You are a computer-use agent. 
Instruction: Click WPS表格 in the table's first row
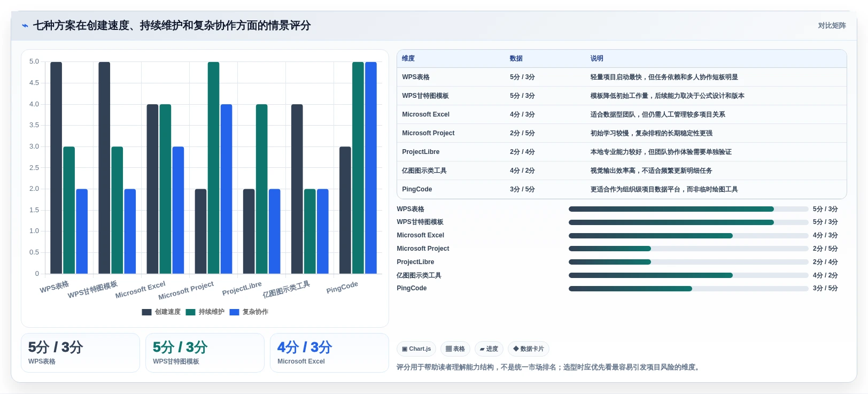tap(416, 77)
